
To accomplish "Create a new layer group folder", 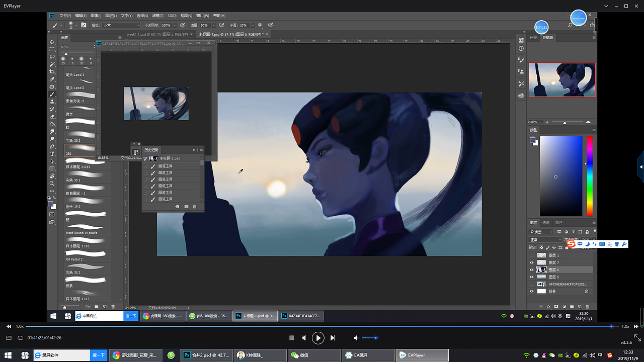I will [572, 306].
